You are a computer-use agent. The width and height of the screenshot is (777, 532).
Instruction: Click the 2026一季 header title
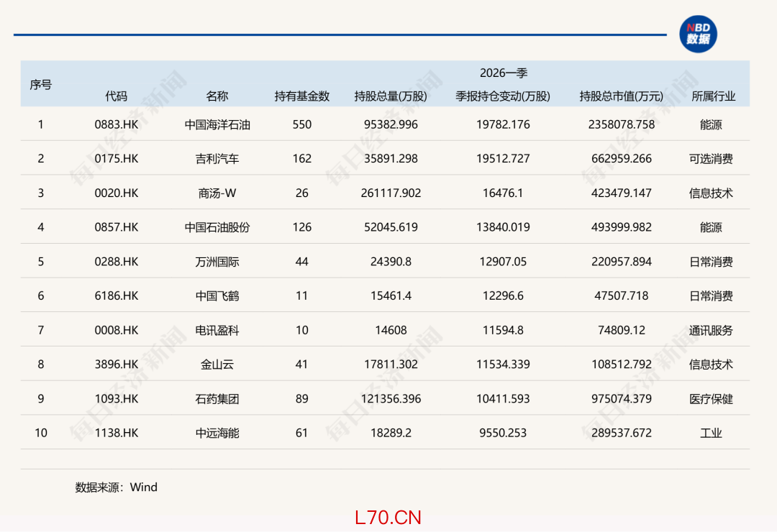tap(504, 73)
